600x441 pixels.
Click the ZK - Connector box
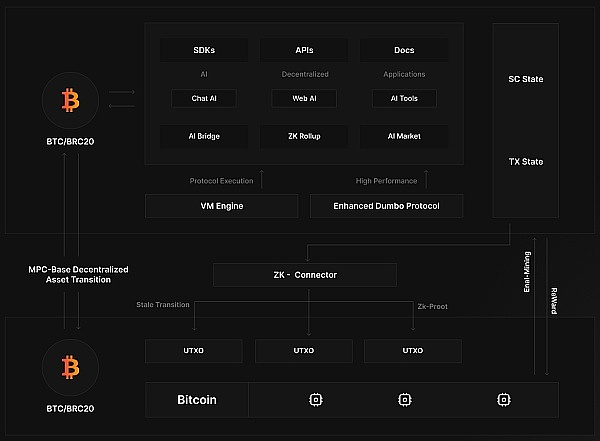coord(305,275)
